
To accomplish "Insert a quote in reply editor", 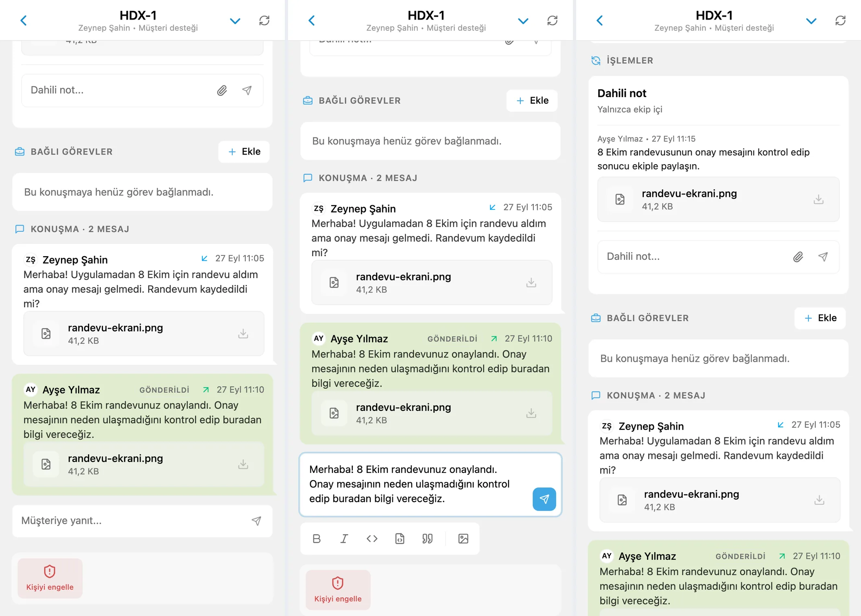I will coord(427,539).
